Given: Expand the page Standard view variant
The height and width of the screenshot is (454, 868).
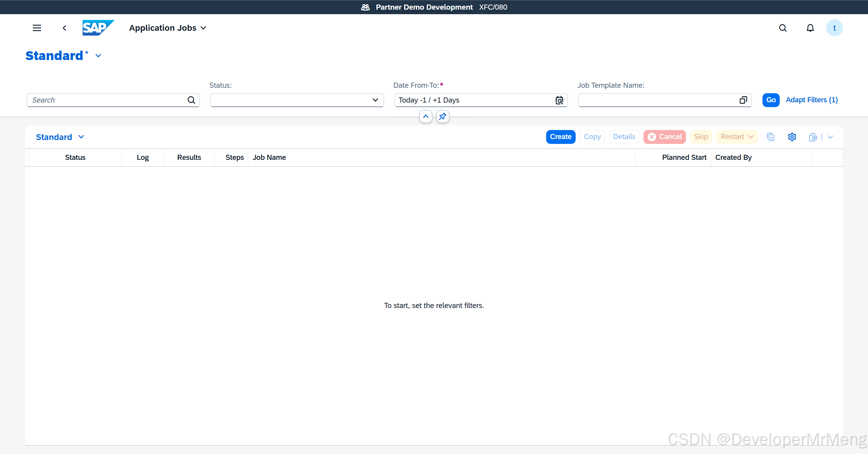Looking at the screenshot, I should click(x=98, y=56).
